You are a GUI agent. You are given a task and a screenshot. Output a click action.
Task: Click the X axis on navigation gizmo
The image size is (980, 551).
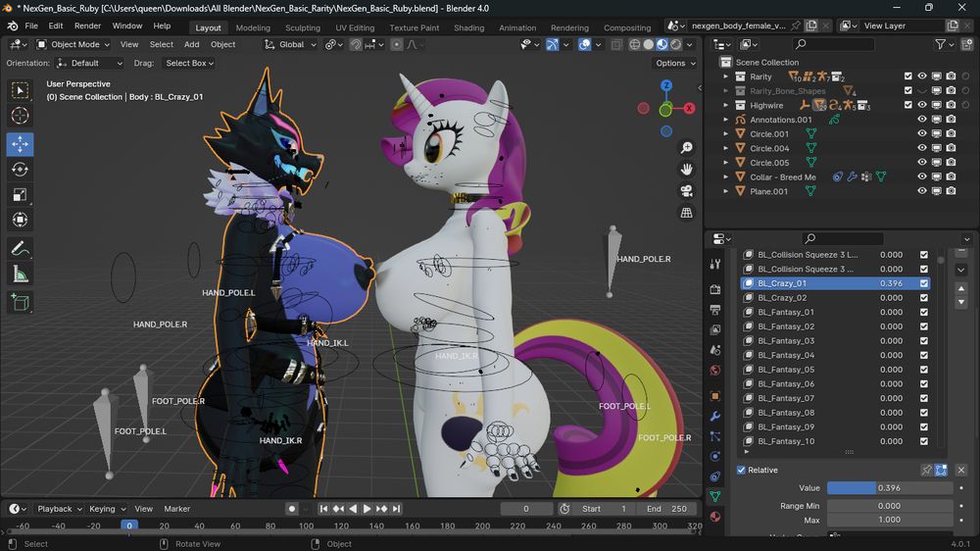coord(689,108)
